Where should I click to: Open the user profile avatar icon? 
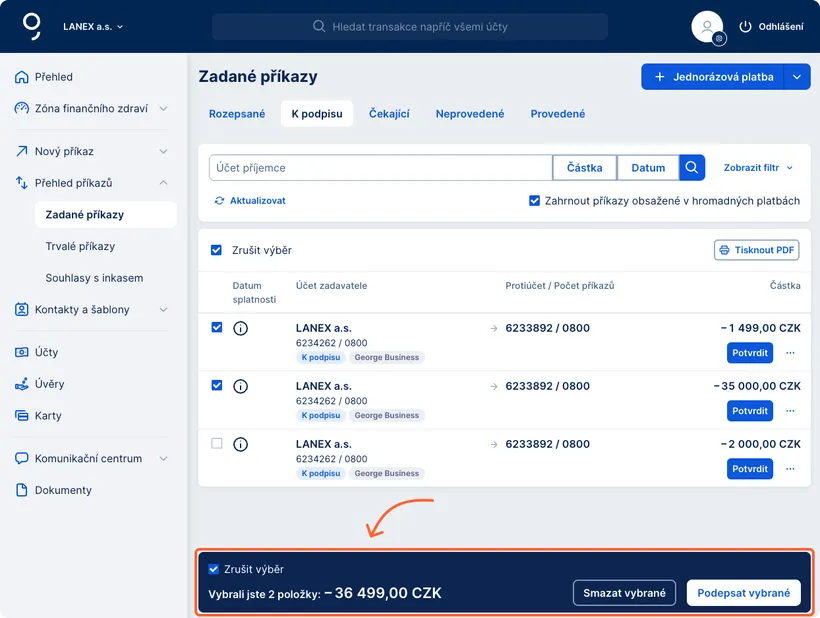coord(707,27)
